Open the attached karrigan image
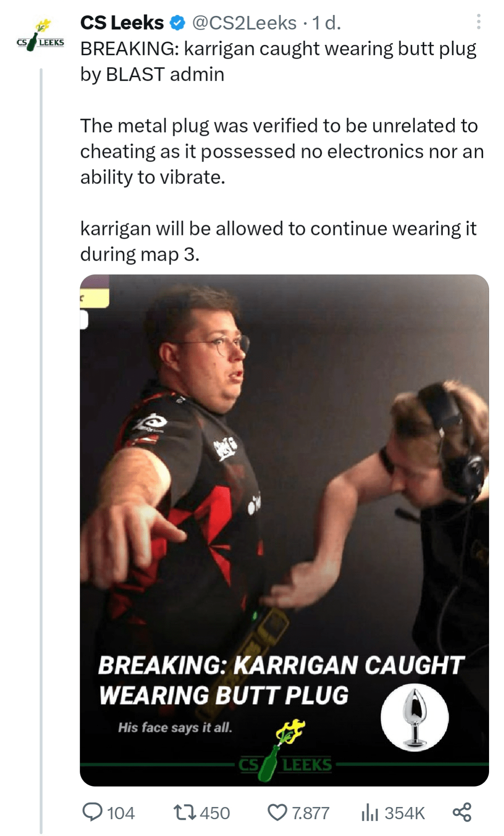The height and width of the screenshot is (836, 504). tap(284, 530)
